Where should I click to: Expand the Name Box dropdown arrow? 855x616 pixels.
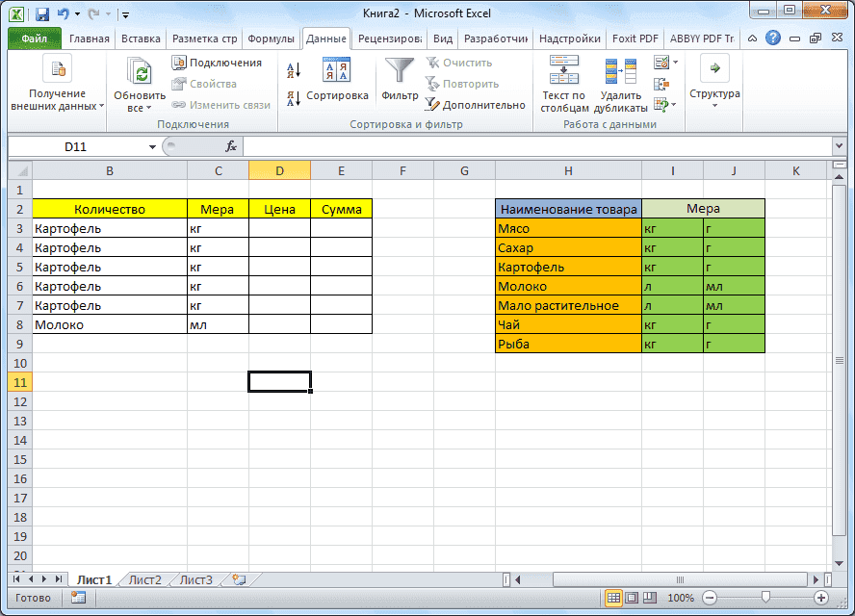pos(152,146)
